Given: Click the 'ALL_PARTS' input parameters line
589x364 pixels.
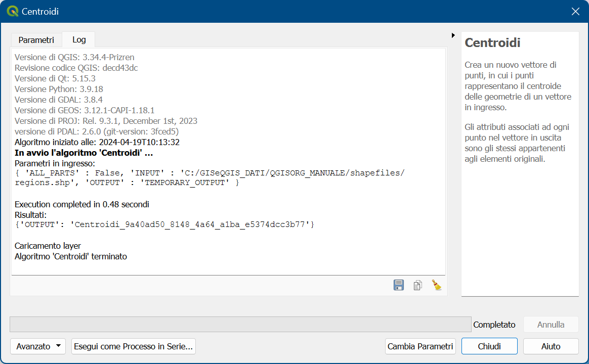Looking at the screenshot, I should tap(209, 177).
